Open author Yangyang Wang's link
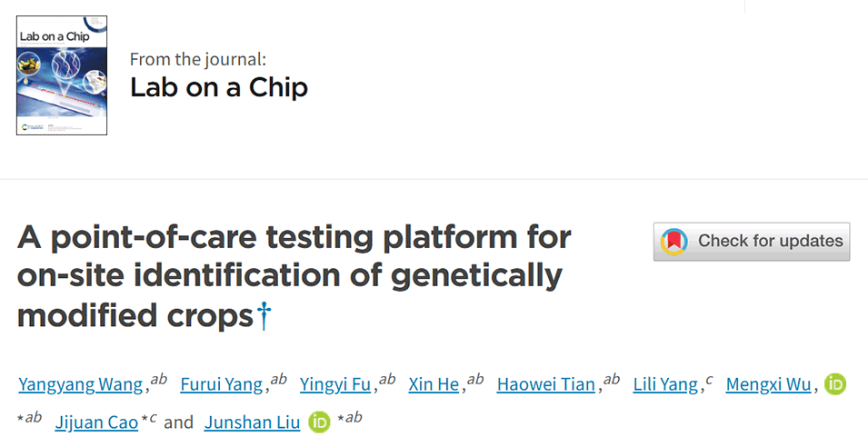This screenshot has width=868, height=447. click(81, 384)
